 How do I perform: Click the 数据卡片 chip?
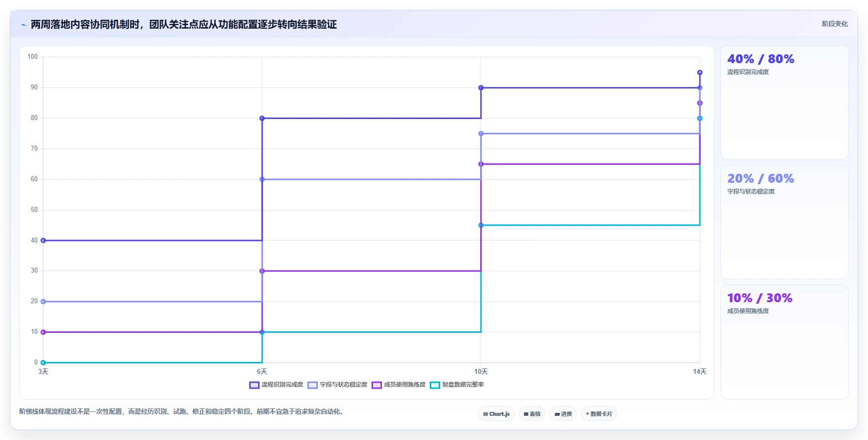coord(599,414)
